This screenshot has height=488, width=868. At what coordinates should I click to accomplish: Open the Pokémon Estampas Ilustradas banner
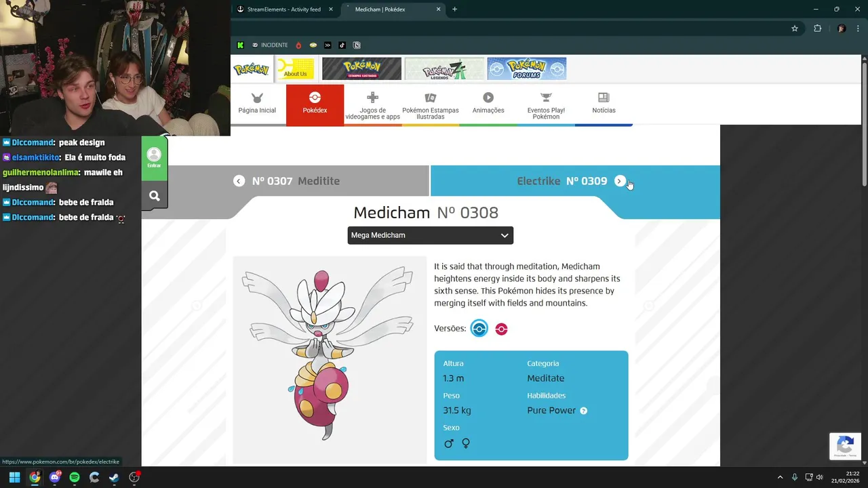361,68
